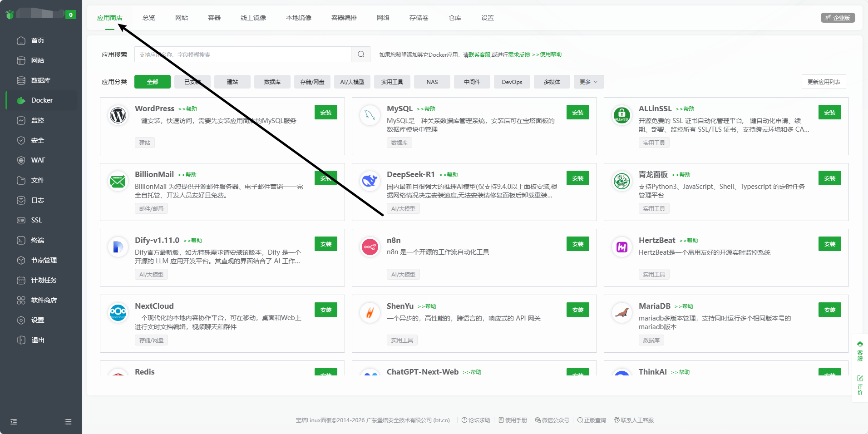
Task: Click the DeepSeek-R1 whale logo
Action: [x=370, y=181]
